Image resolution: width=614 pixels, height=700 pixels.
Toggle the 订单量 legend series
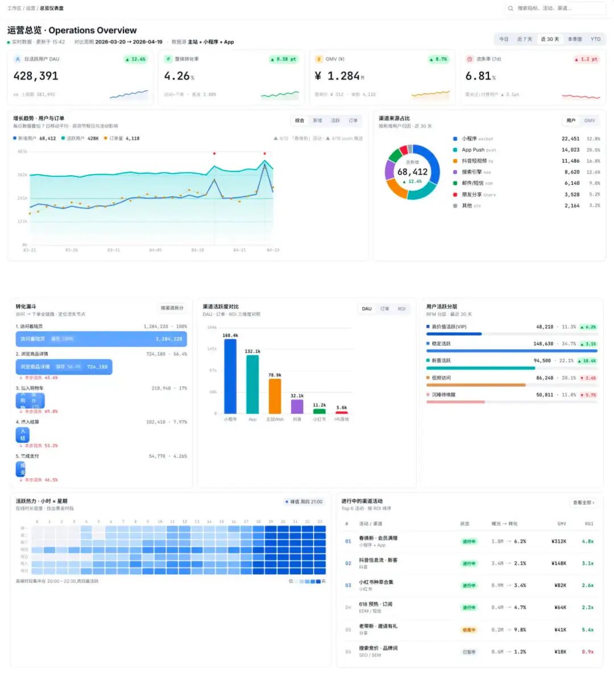click(122, 138)
